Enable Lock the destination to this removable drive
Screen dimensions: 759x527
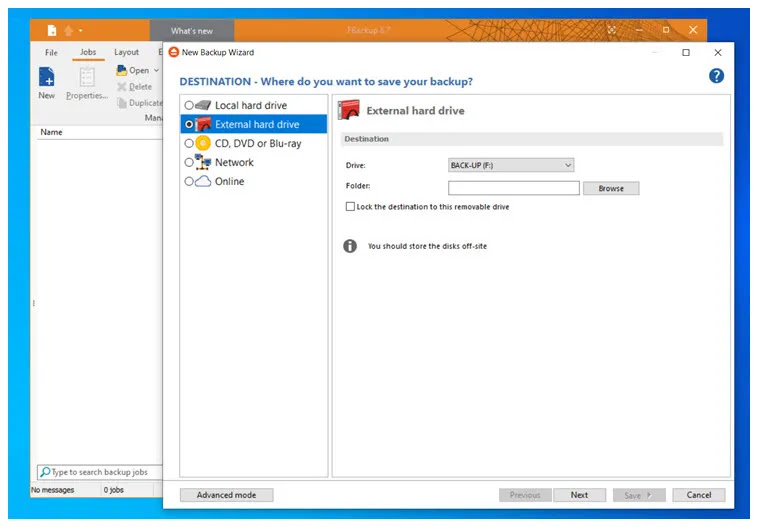(x=350, y=207)
